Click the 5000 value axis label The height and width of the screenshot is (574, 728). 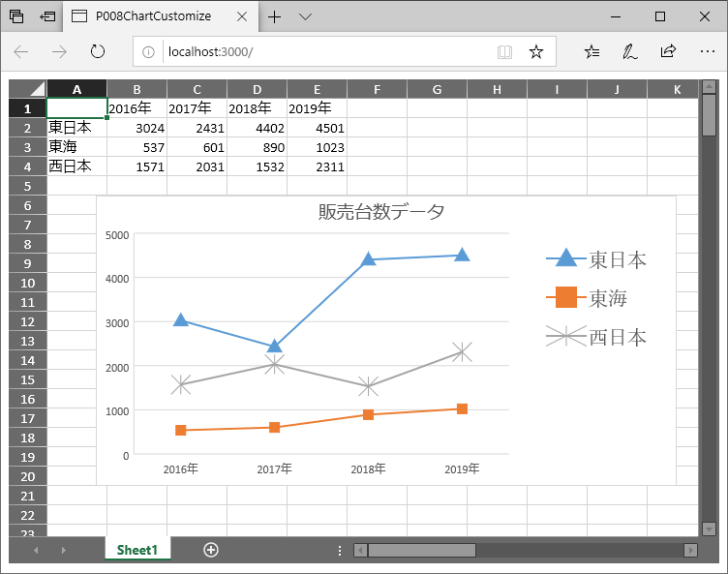point(117,235)
